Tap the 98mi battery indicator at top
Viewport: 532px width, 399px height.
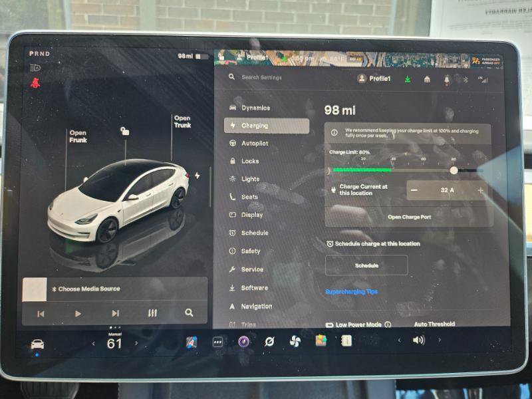pos(193,57)
